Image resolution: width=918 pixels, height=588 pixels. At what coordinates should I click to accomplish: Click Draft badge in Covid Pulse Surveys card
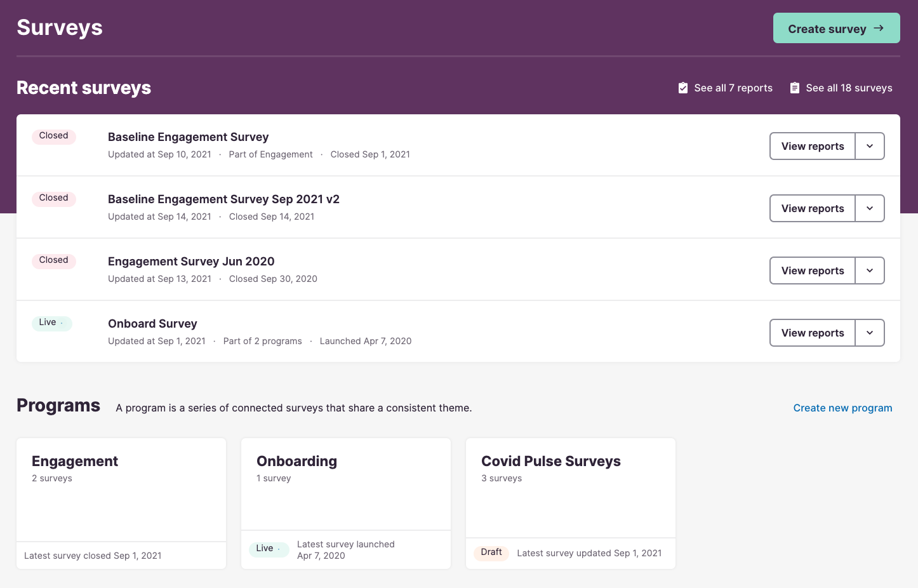point(491,552)
